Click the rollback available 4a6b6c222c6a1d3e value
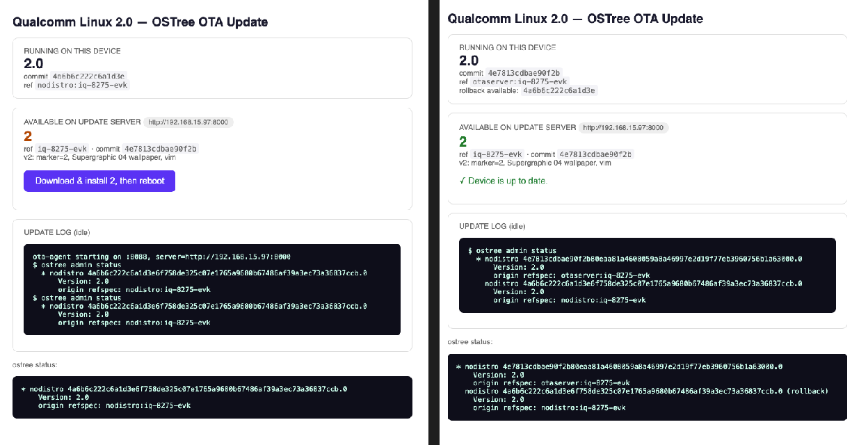Viewport: 868px width, 445px height. tap(559, 90)
